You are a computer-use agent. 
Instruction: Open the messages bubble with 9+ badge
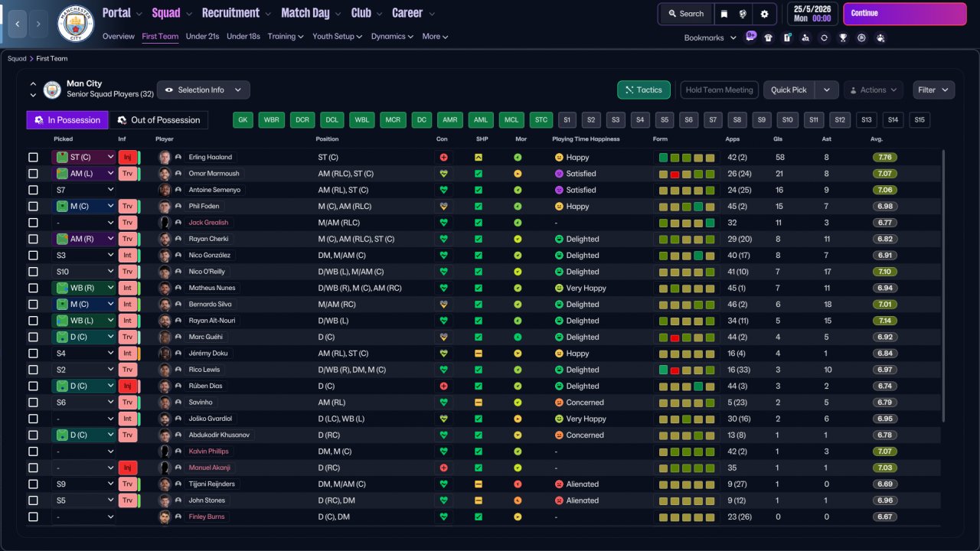tap(750, 36)
